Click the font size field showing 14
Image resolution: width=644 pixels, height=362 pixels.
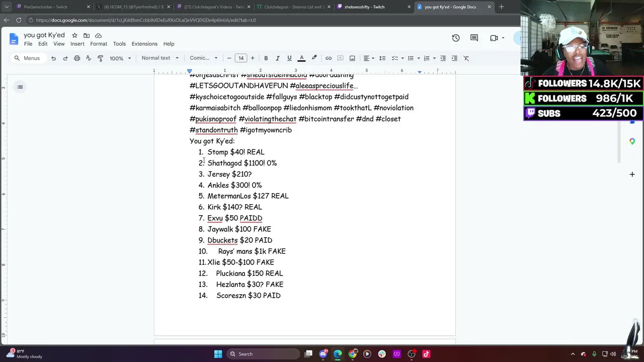241,58
